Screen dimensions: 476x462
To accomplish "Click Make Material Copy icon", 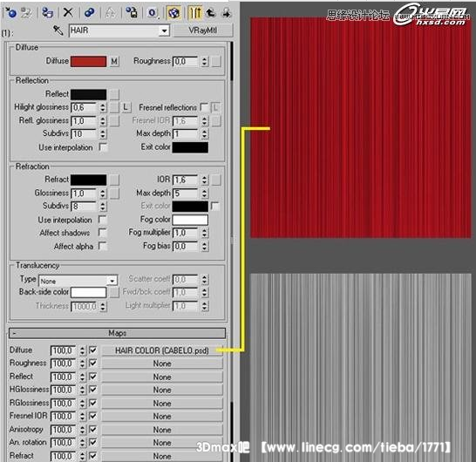I will pos(90,13).
